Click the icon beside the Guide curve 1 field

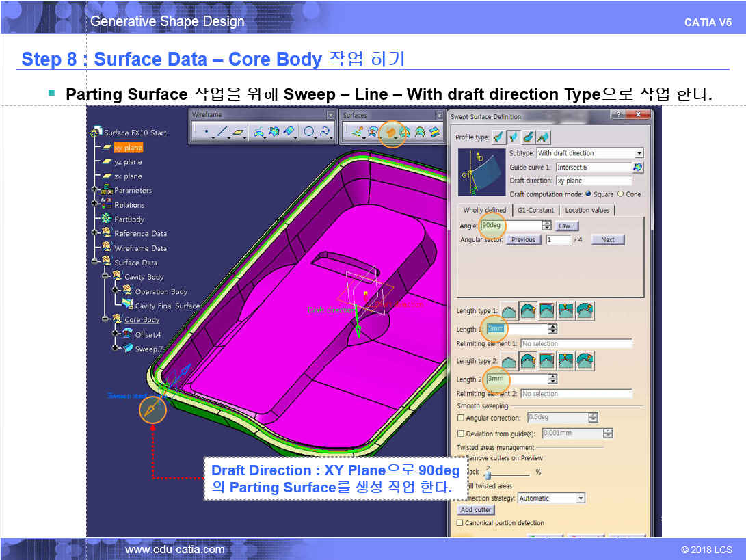[638, 167]
